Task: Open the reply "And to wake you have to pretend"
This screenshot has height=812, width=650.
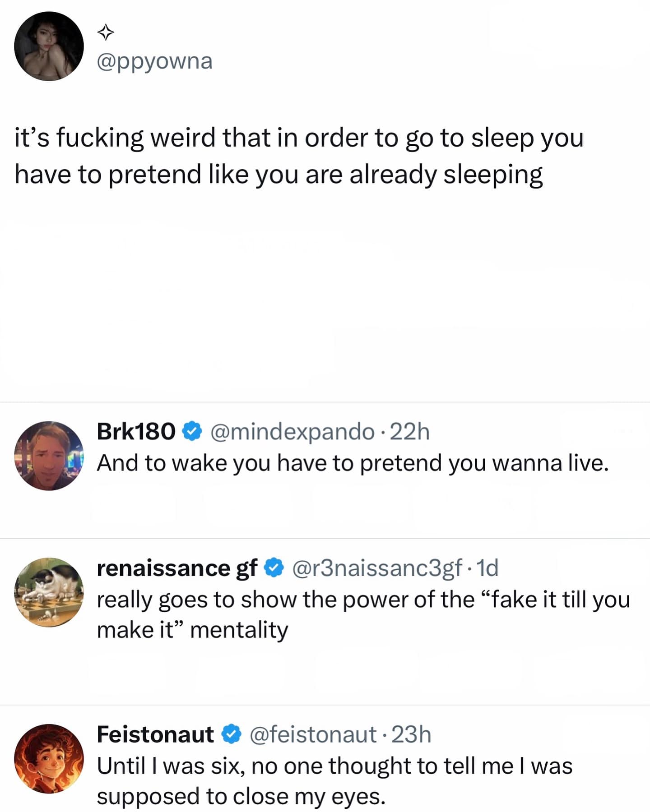Action: pos(353,463)
